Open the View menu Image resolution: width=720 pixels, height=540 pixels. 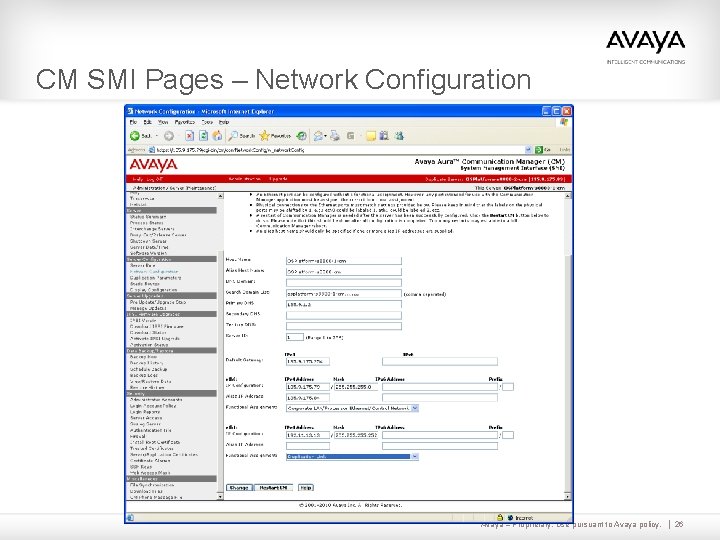pyautogui.click(x=163, y=122)
